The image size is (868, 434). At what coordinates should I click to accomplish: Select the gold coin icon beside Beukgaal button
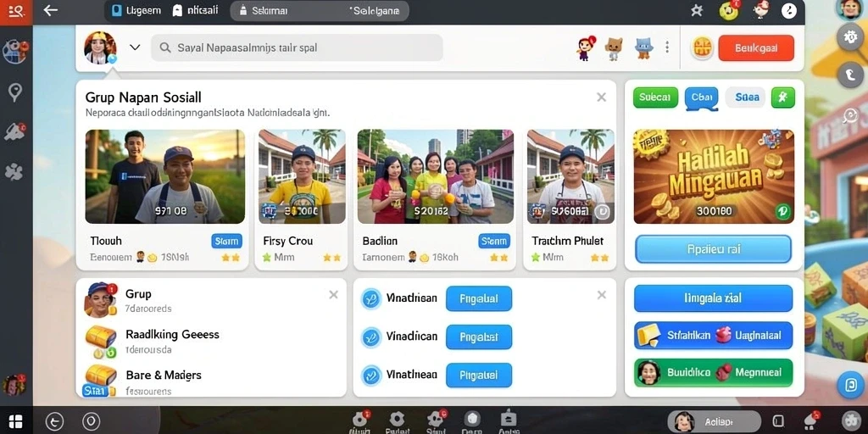(x=702, y=48)
